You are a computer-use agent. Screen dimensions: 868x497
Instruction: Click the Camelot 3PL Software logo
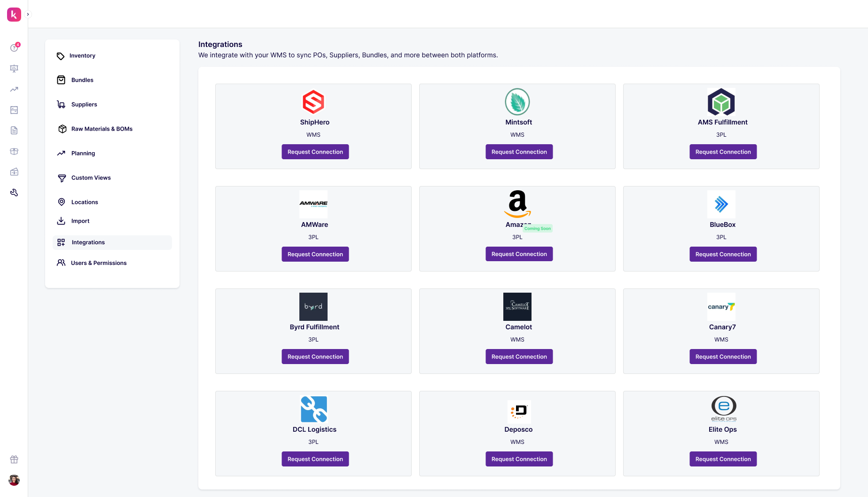click(517, 307)
